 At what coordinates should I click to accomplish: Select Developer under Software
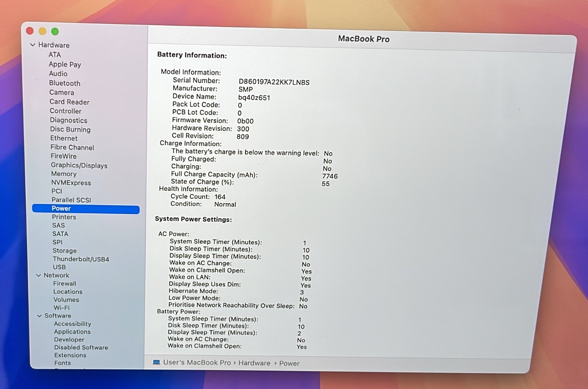coord(69,340)
